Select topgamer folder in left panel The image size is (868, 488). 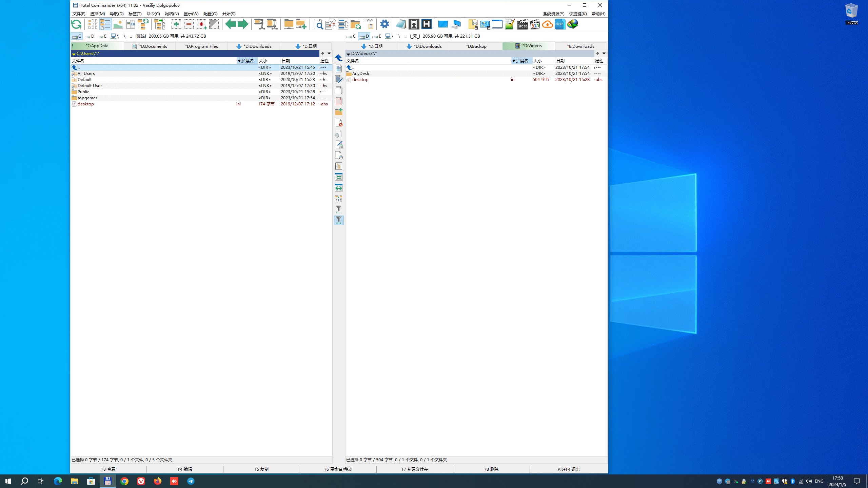(x=201, y=98)
